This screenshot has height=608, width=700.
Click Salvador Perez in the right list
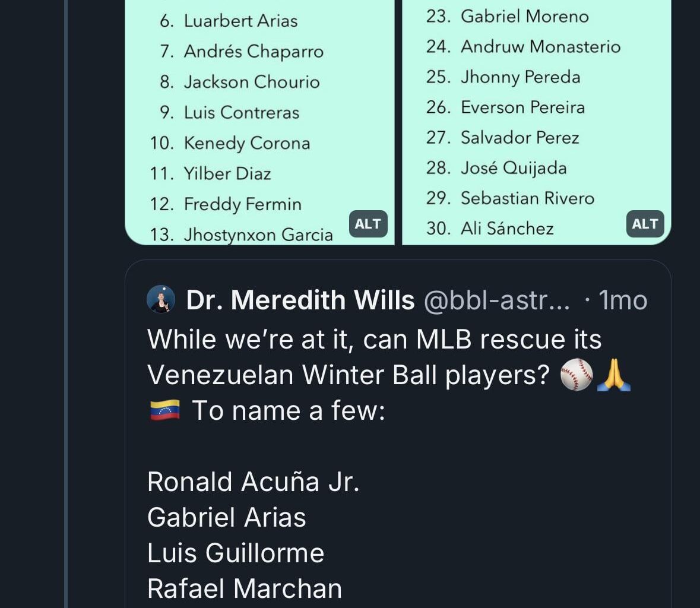point(520,138)
